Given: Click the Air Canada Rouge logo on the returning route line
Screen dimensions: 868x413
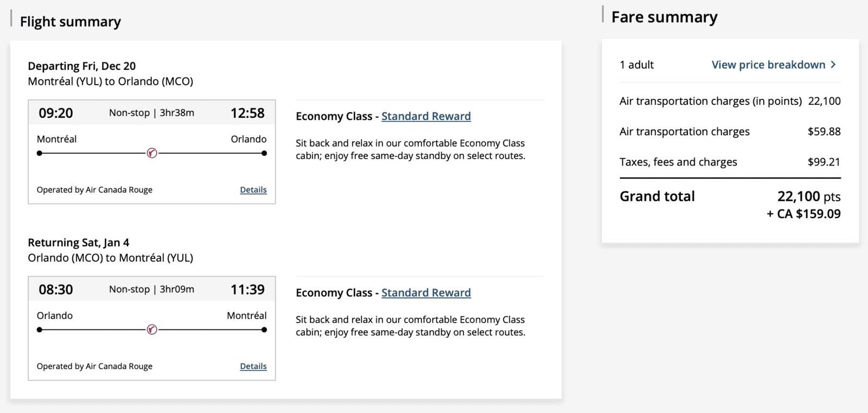Looking at the screenshot, I should pyautogui.click(x=151, y=329).
